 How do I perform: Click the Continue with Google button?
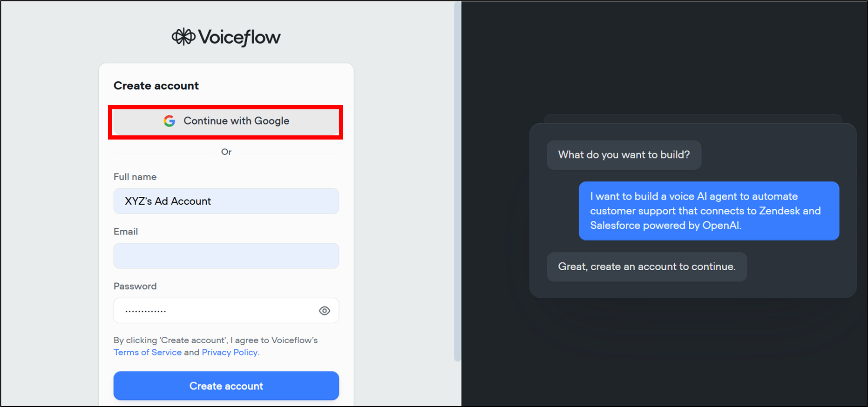pyautogui.click(x=226, y=121)
